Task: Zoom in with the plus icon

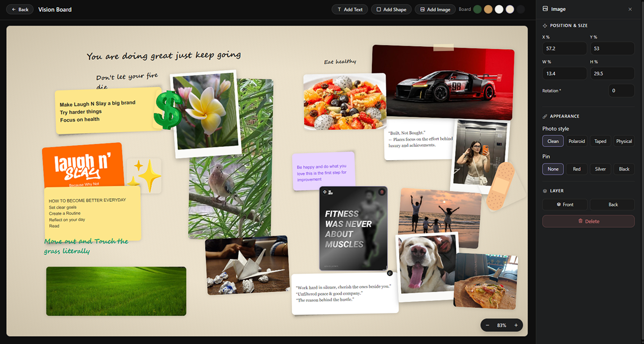Action: (x=516, y=325)
